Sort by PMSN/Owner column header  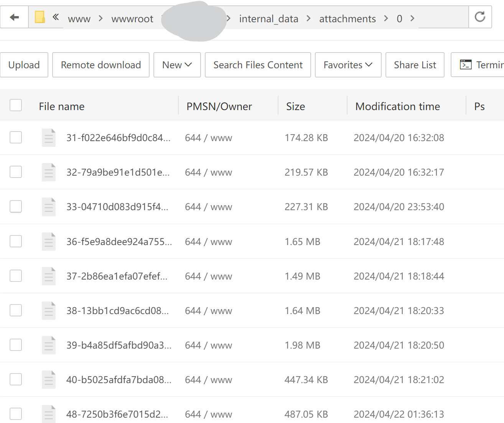(219, 106)
